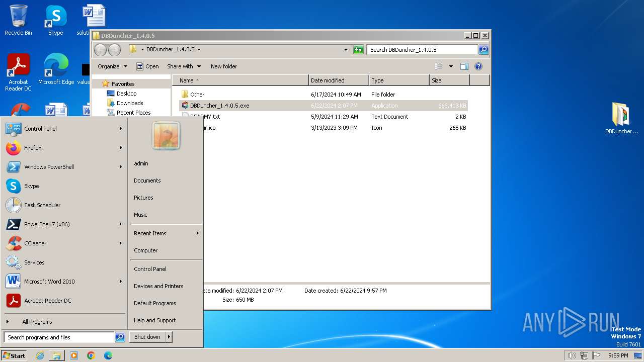Expand the CCleaner jump list arrow
The width and height of the screenshot is (644, 362).
coord(121,243)
